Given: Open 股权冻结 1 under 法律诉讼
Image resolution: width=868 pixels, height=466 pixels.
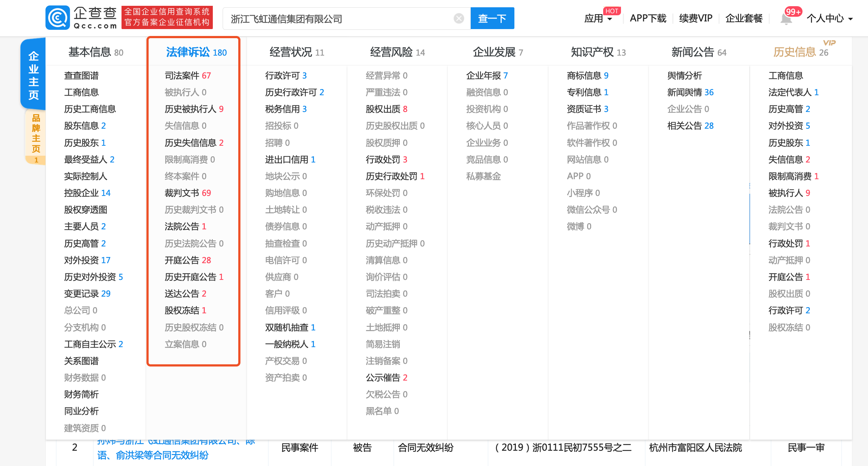Looking at the screenshot, I should click(x=186, y=310).
